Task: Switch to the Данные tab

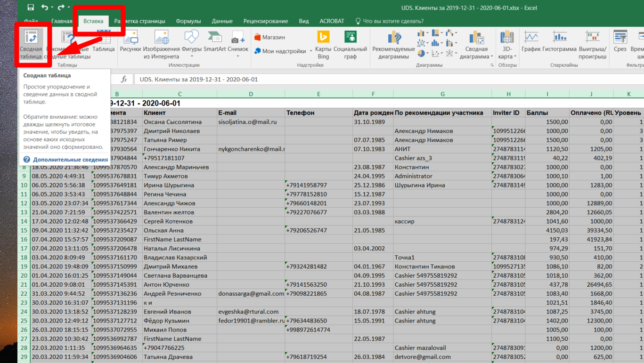Action: click(222, 21)
